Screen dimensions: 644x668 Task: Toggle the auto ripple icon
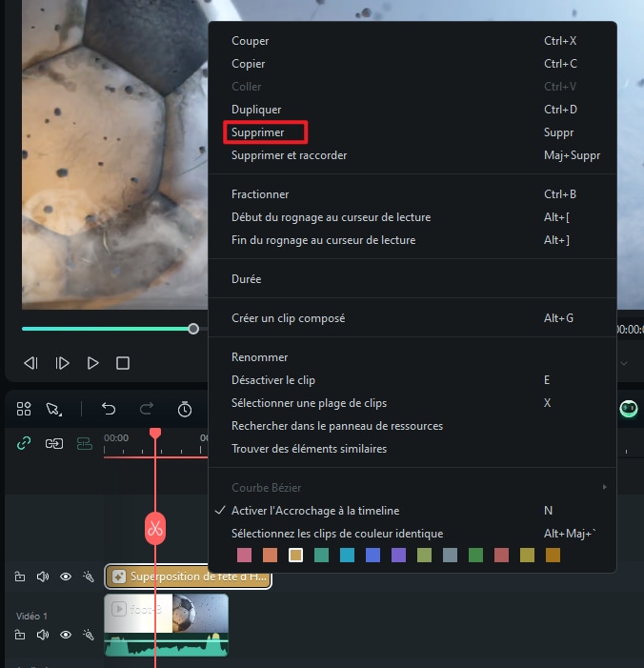[85, 443]
